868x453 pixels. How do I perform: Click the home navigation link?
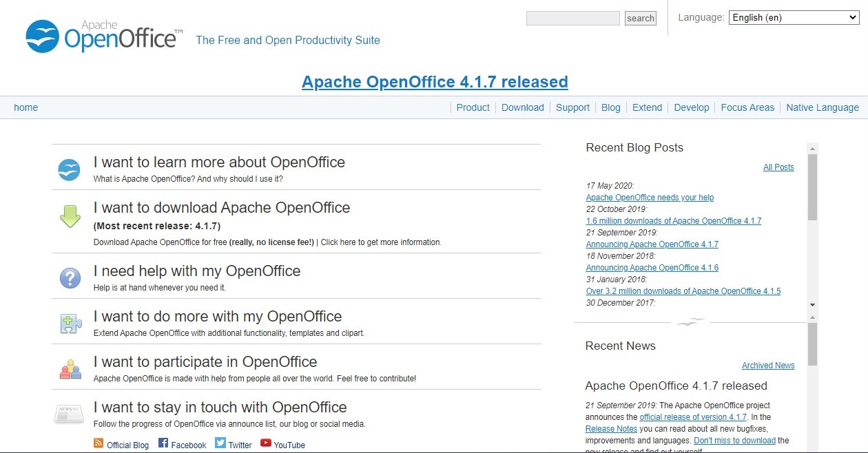point(25,107)
